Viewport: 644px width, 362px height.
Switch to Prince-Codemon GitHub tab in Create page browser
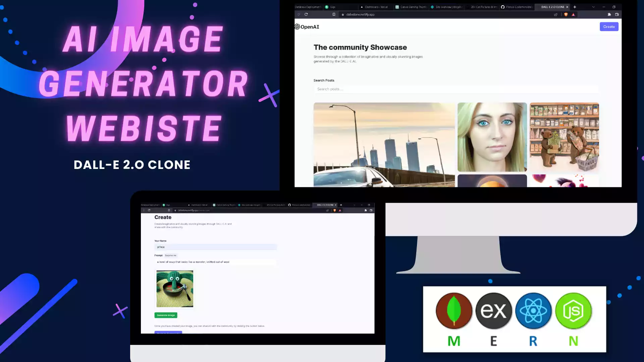tap(299, 205)
